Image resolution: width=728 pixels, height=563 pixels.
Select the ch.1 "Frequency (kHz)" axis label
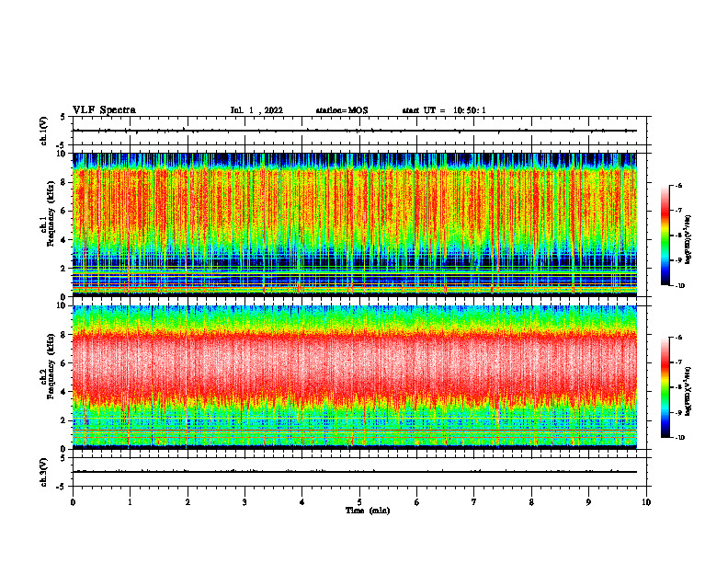[x=51, y=213]
